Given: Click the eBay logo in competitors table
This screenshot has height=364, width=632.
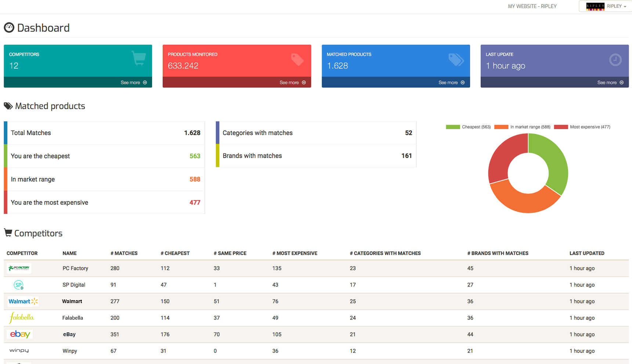Looking at the screenshot, I should 20,334.
